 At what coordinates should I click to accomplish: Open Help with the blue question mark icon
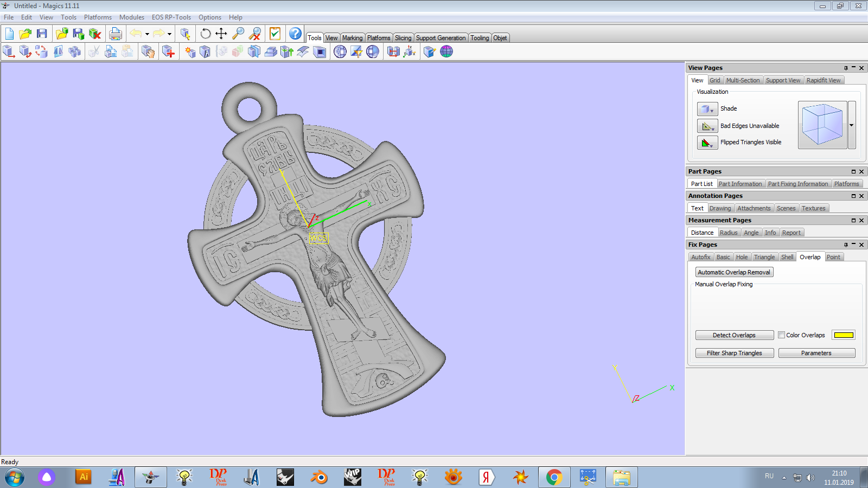click(x=295, y=34)
